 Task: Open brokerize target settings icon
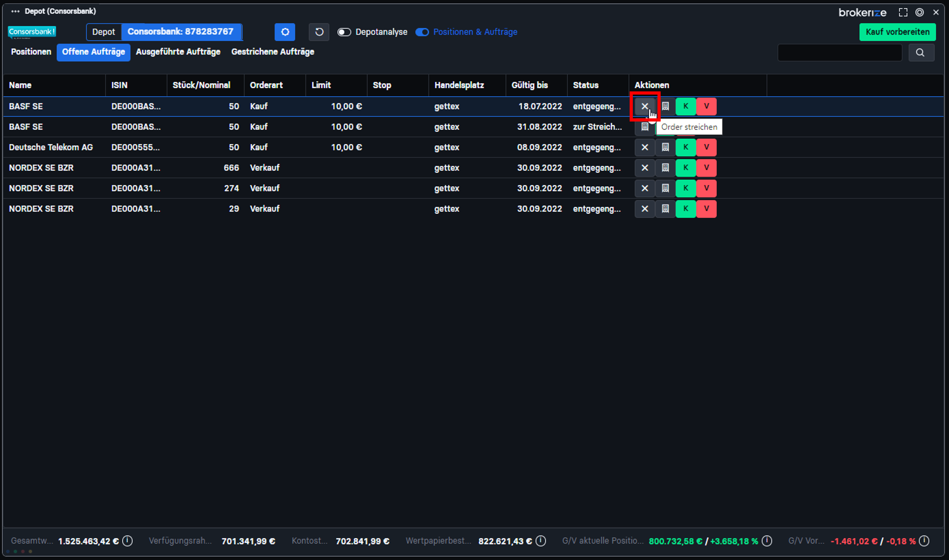pyautogui.click(x=920, y=12)
